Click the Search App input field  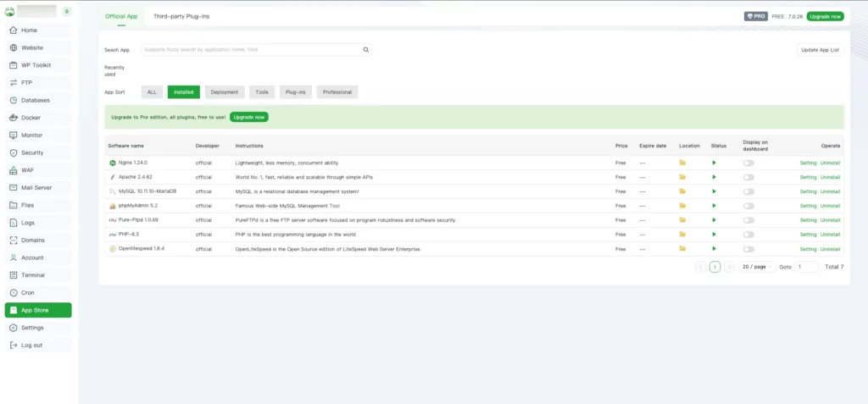pyautogui.click(x=256, y=50)
